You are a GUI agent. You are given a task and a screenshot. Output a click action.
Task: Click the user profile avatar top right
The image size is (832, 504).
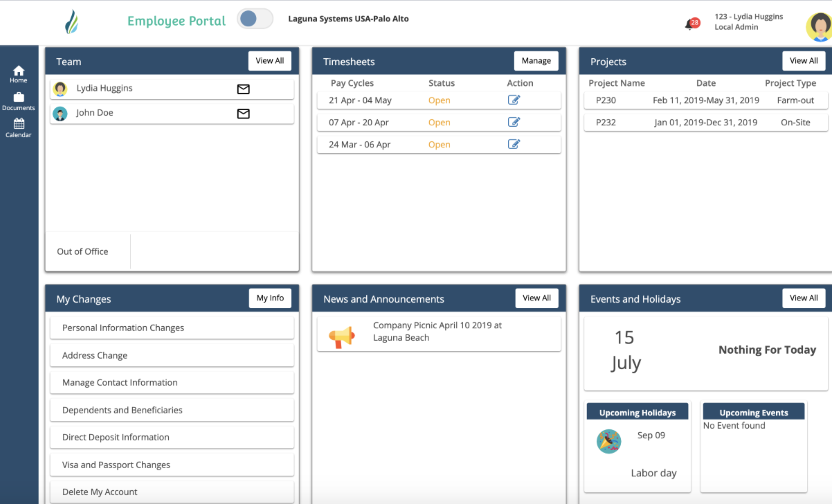click(x=820, y=26)
